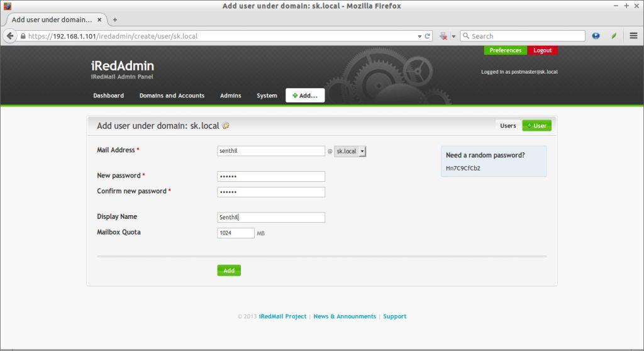The width and height of the screenshot is (644, 351).
Task: Click the gear icon beside sk.local heading
Action: pyautogui.click(x=226, y=126)
